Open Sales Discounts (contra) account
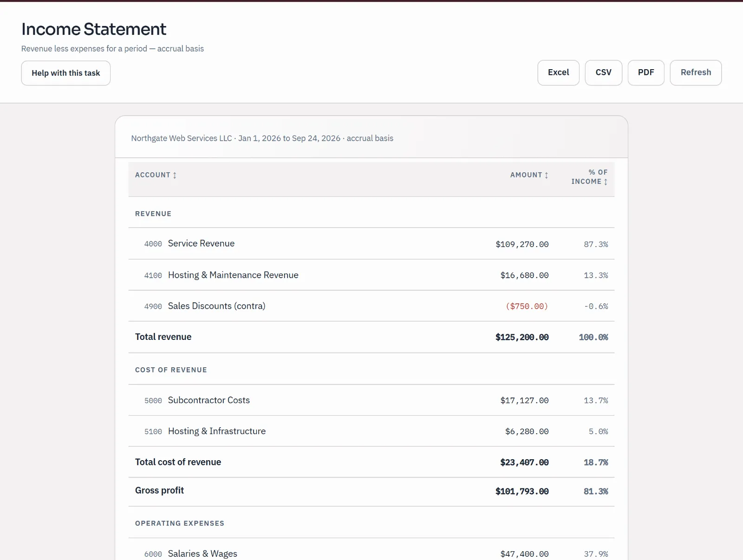This screenshot has height=560, width=743. coord(216,306)
